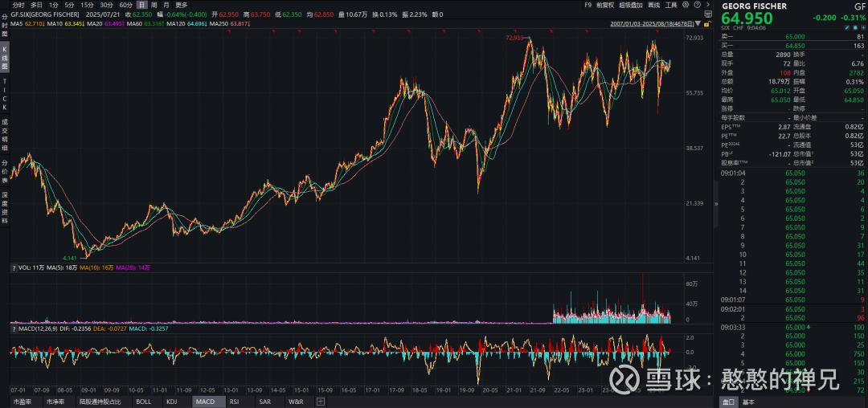Screen dimensions: 868x408
Task: Click MACD(12,26,9) parameter label
Action: [x=39, y=329]
